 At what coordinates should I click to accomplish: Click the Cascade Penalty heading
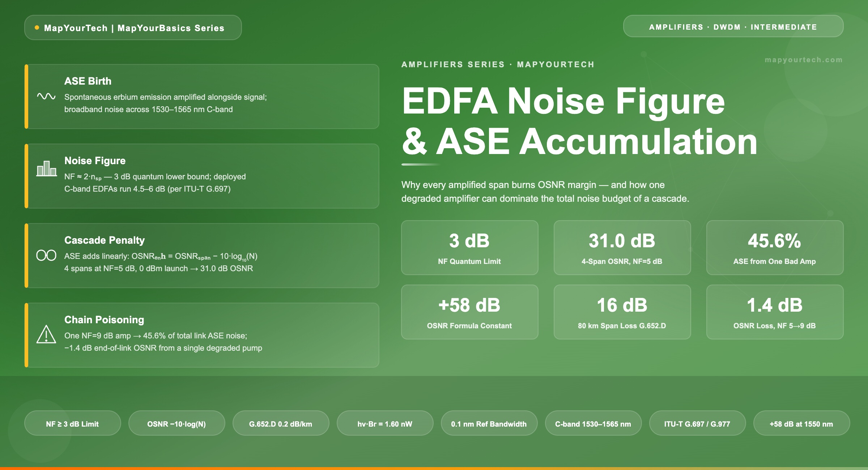tap(105, 240)
